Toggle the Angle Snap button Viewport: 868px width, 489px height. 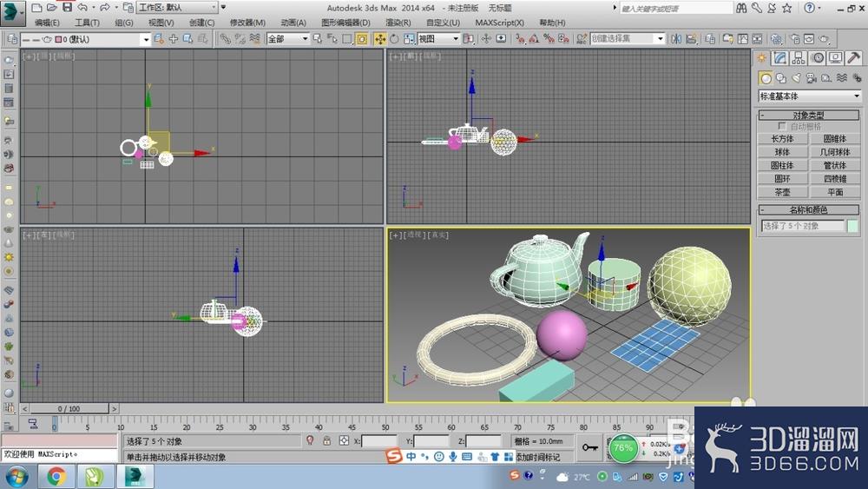click(x=534, y=39)
